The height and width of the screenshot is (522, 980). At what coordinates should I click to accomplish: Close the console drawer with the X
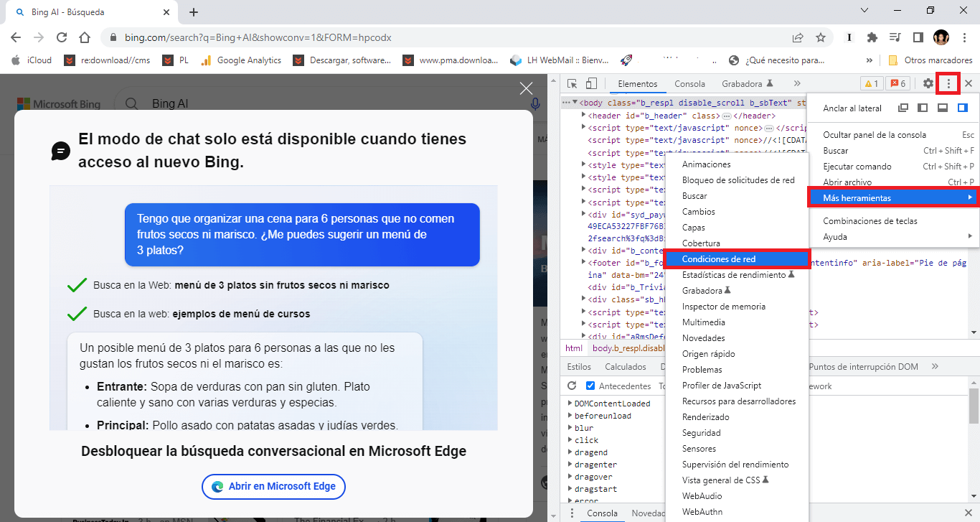tap(969, 513)
